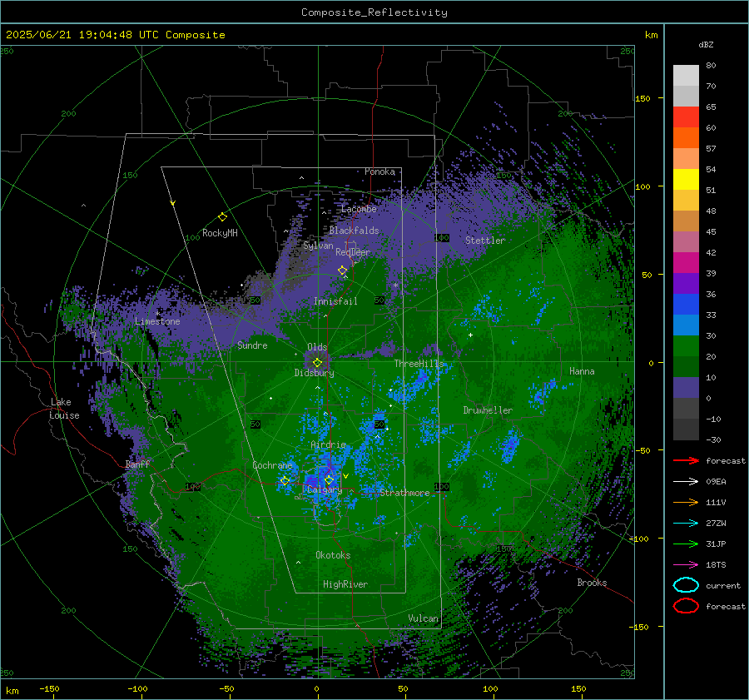Image resolution: width=749 pixels, height=700 pixels.
Task: Click the Banff label
Action: pos(137,464)
